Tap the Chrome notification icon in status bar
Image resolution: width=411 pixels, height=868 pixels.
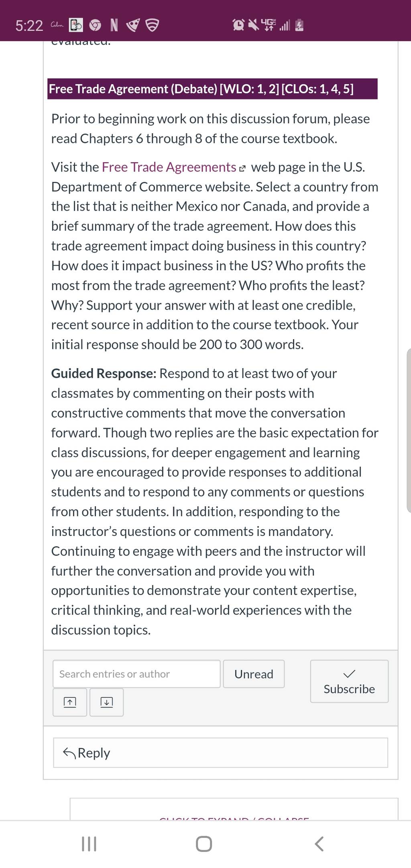[x=95, y=26]
